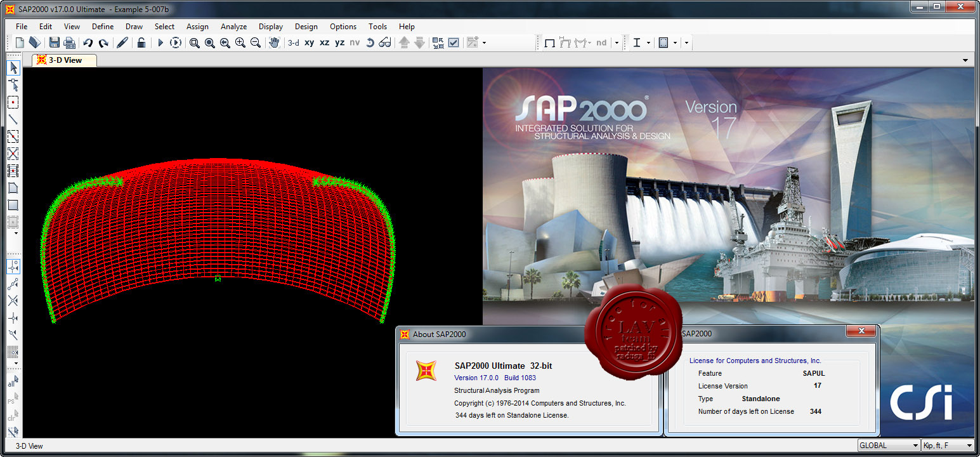The width and height of the screenshot is (980, 457).
Task: Run Analysis with the play arrow
Action: tap(160, 43)
